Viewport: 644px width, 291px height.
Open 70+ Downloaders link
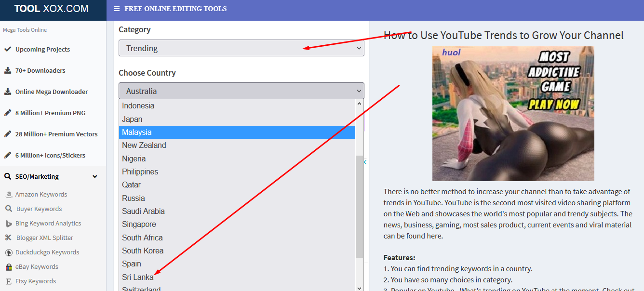[40, 70]
